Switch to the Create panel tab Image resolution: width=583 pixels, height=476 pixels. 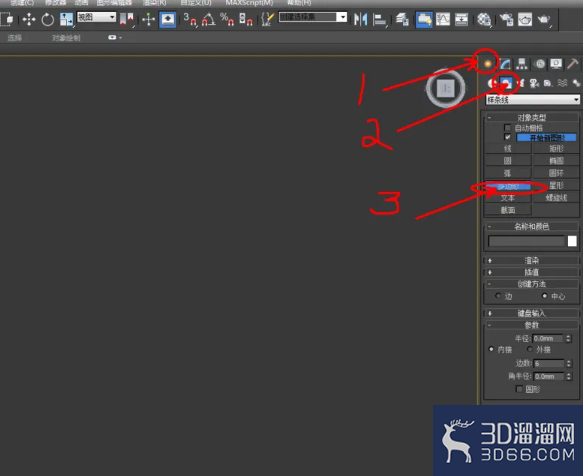(x=487, y=64)
